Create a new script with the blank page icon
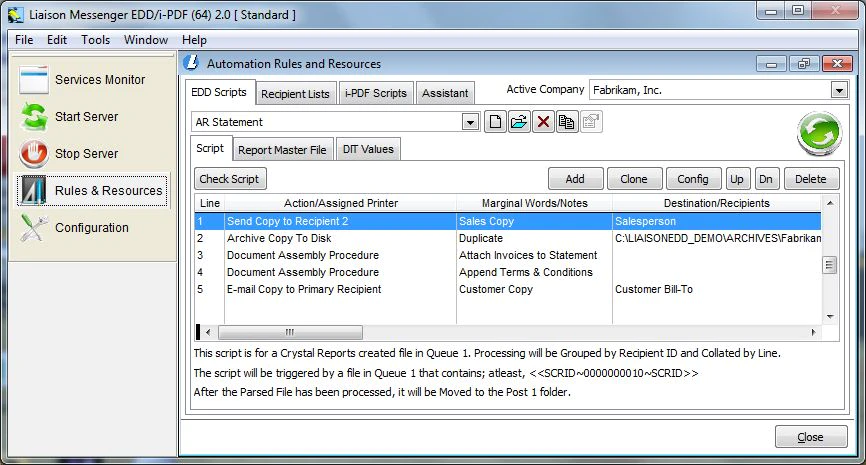 pos(495,122)
